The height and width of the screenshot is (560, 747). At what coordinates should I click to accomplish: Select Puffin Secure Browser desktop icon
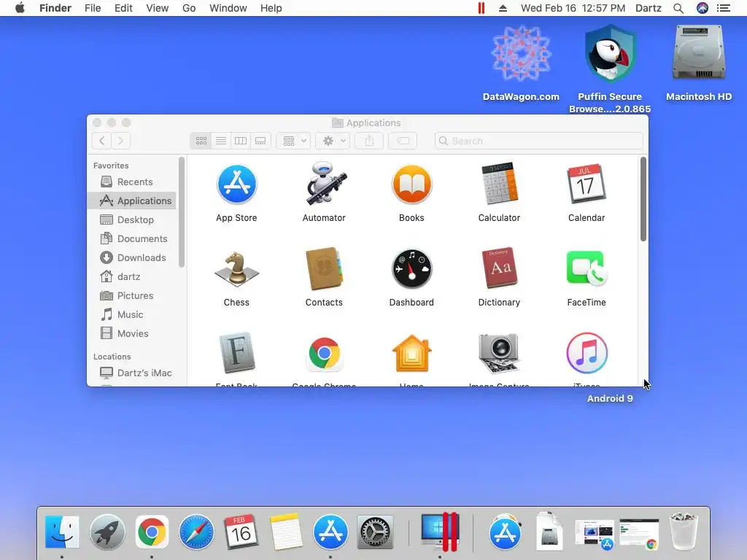[x=611, y=53]
